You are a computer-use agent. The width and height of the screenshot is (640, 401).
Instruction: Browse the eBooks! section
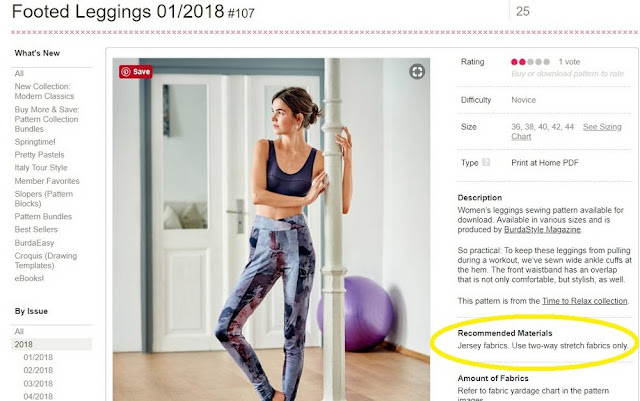click(x=29, y=278)
